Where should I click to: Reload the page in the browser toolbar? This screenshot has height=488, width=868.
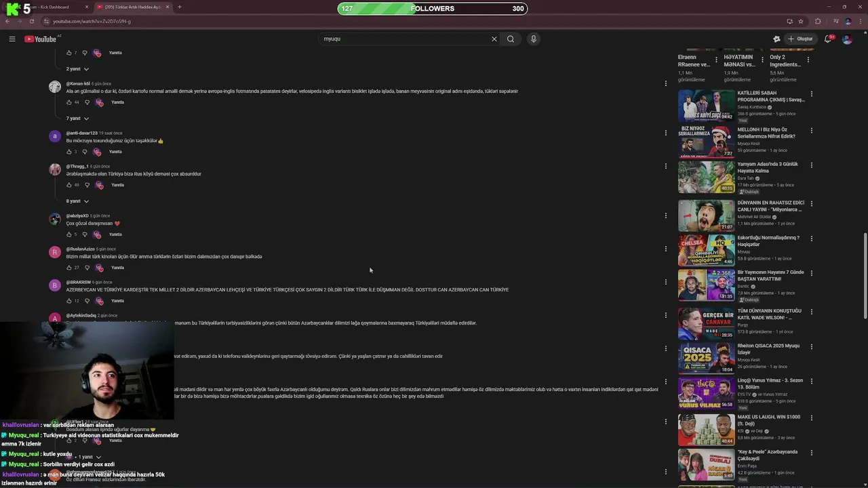click(31, 21)
